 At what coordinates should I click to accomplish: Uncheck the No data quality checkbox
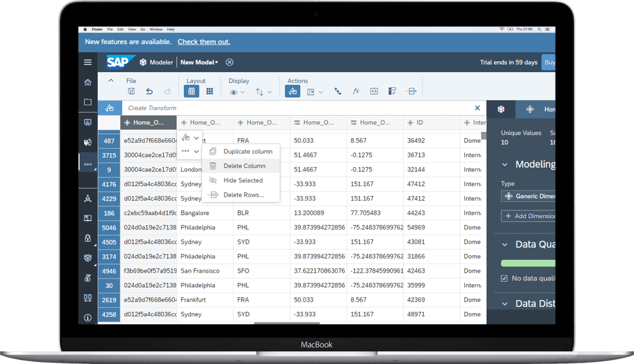click(504, 278)
